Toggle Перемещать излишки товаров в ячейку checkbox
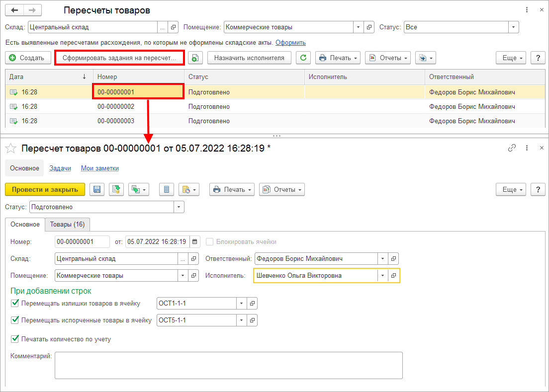The image size is (549, 392). pos(15,303)
